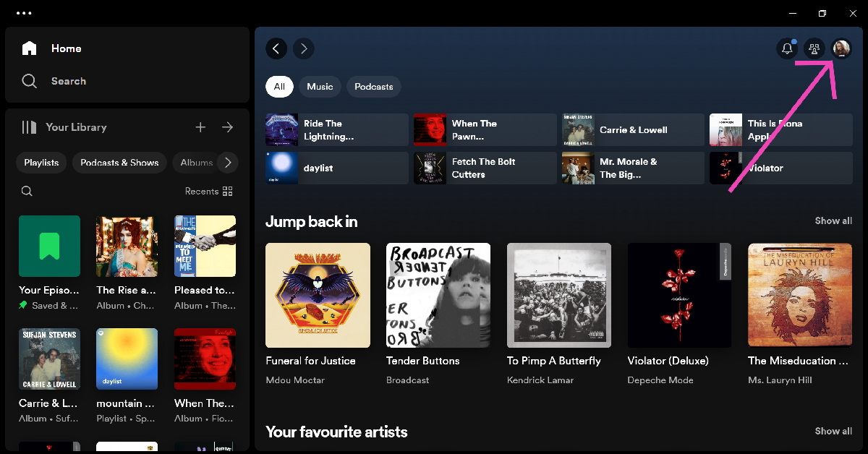The height and width of the screenshot is (454, 868).
Task: Open the three-dot app menu
Action: pos(24,13)
